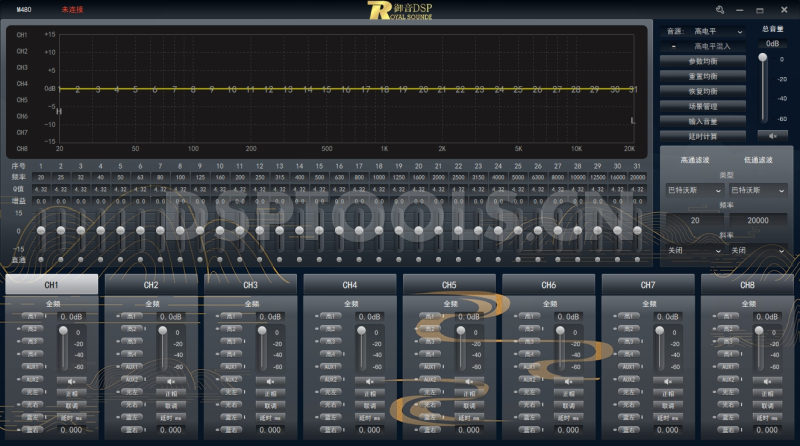The width and height of the screenshot is (800, 446).
Task: Click the band 8 frequency cell 100
Action: [x=180, y=178]
